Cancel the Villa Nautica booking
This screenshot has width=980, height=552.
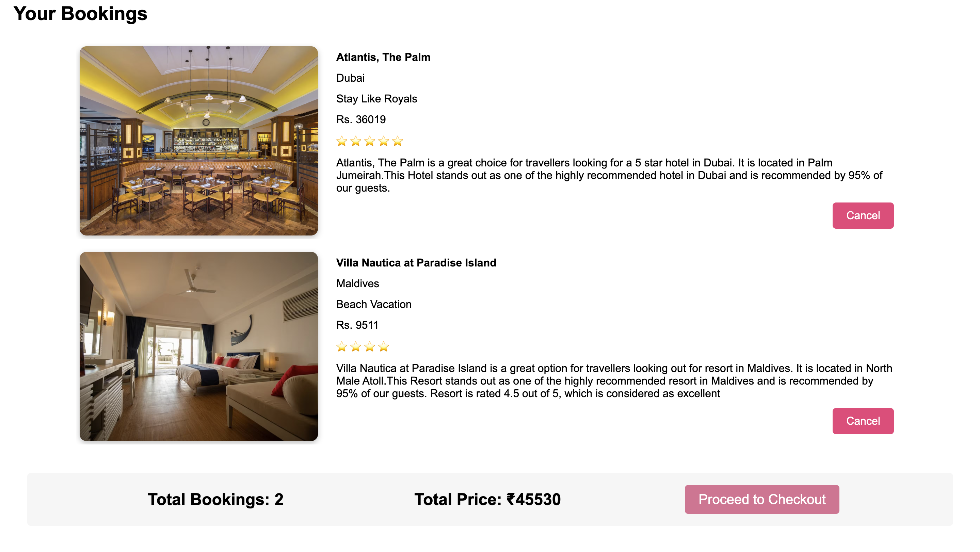tap(863, 421)
